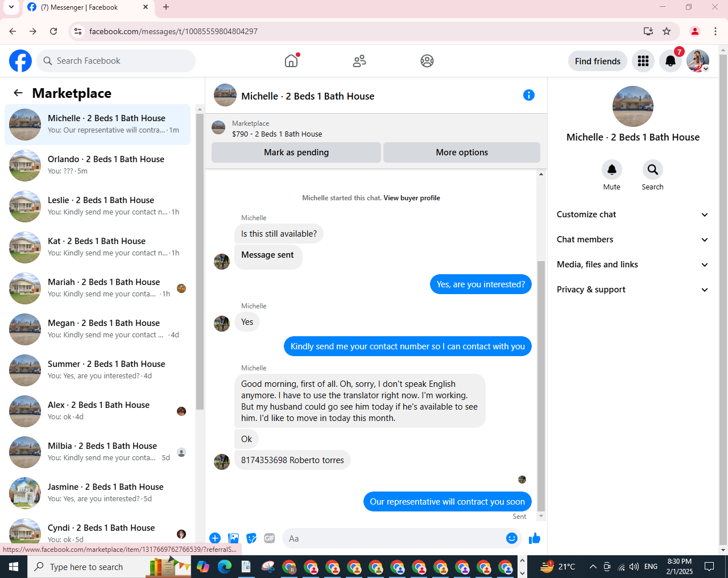728x578 pixels.
Task: Click the conversation list scrollbar
Action: [x=200, y=262]
